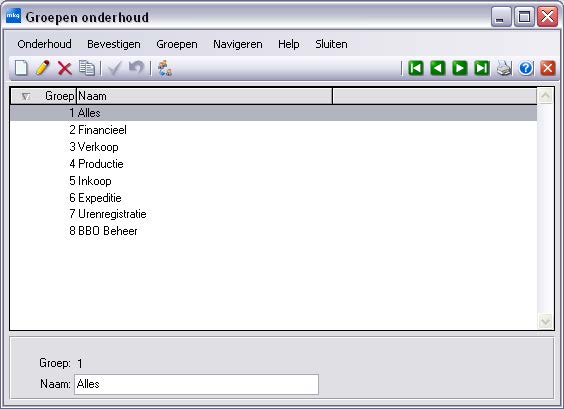The height and width of the screenshot is (409, 564).
Task: Select the Financieel group row
Action: (273, 130)
